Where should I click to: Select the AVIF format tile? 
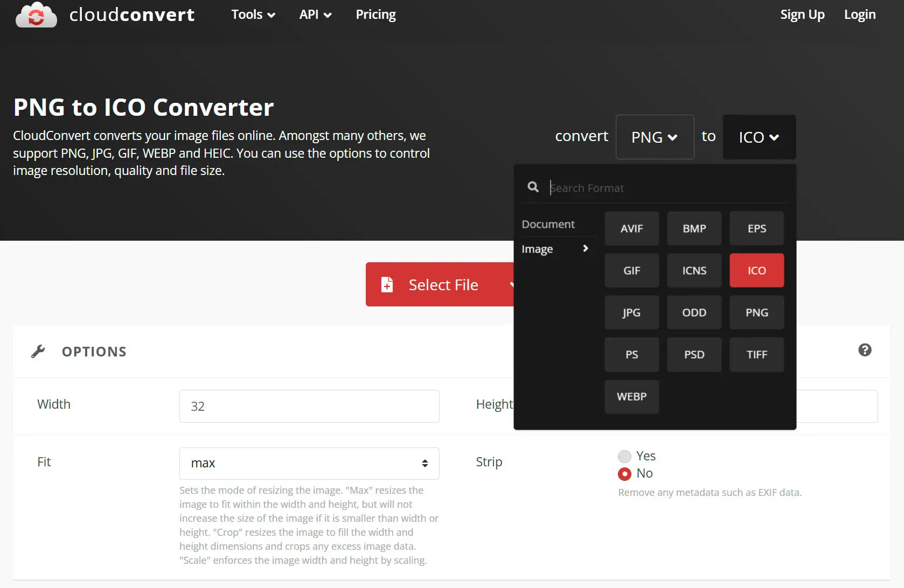[631, 228]
